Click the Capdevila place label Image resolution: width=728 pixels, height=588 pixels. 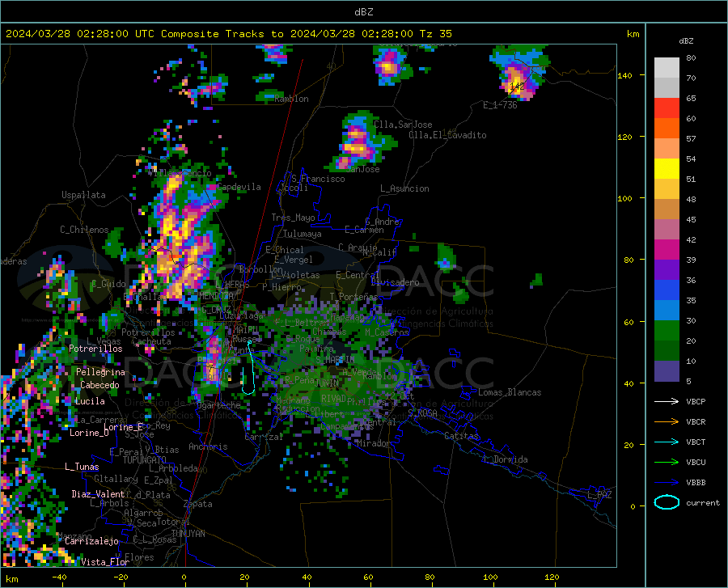point(239,187)
